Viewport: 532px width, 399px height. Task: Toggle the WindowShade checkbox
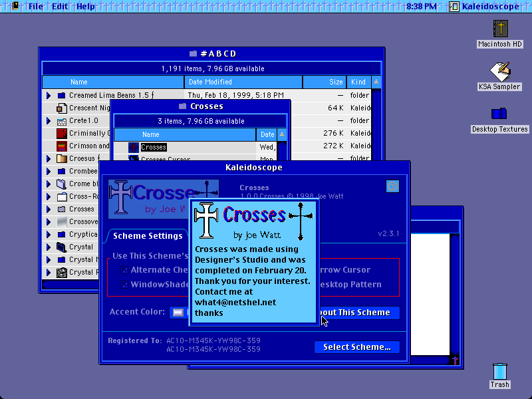[x=124, y=285]
